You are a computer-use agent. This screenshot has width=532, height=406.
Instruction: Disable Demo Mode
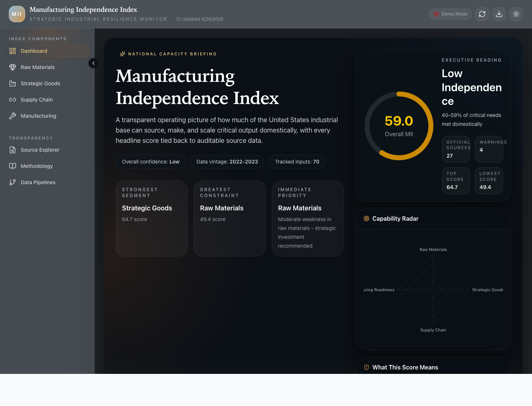[x=450, y=14]
